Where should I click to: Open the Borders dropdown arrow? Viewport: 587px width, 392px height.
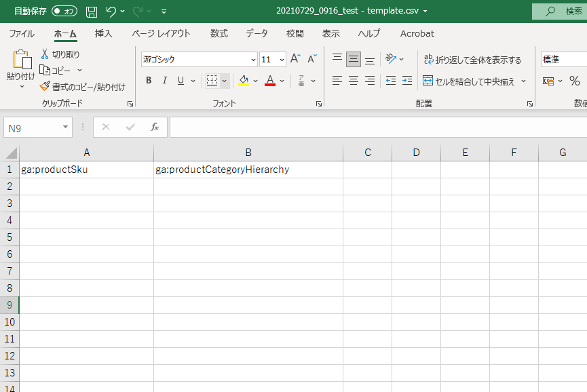(x=224, y=81)
